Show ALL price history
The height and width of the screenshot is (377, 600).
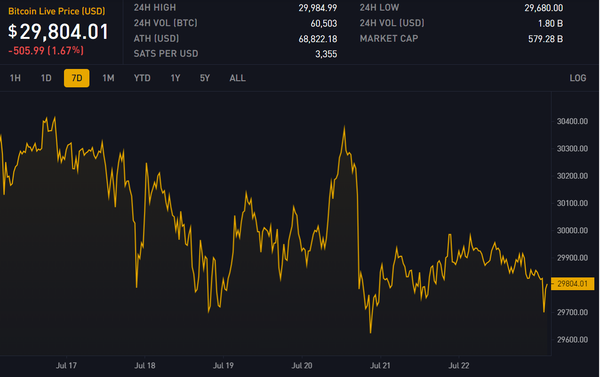click(x=238, y=78)
